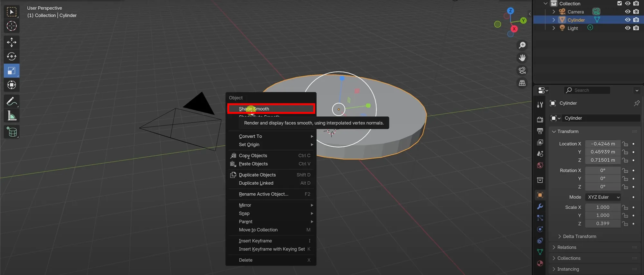Open the Modifiers wrench tab
644x275 pixels.
(540, 206)
